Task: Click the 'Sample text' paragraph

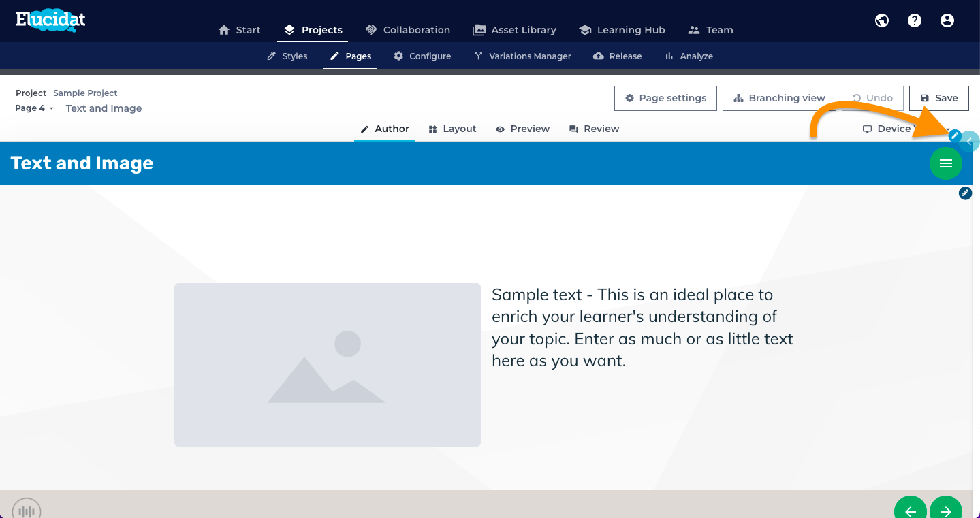Action: [x=642, y=327]
